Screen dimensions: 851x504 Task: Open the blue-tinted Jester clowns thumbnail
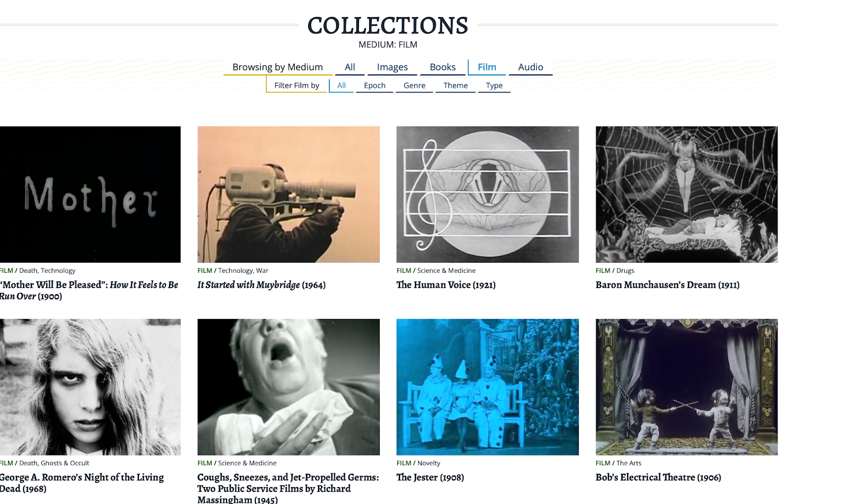(x=487, y=387)
